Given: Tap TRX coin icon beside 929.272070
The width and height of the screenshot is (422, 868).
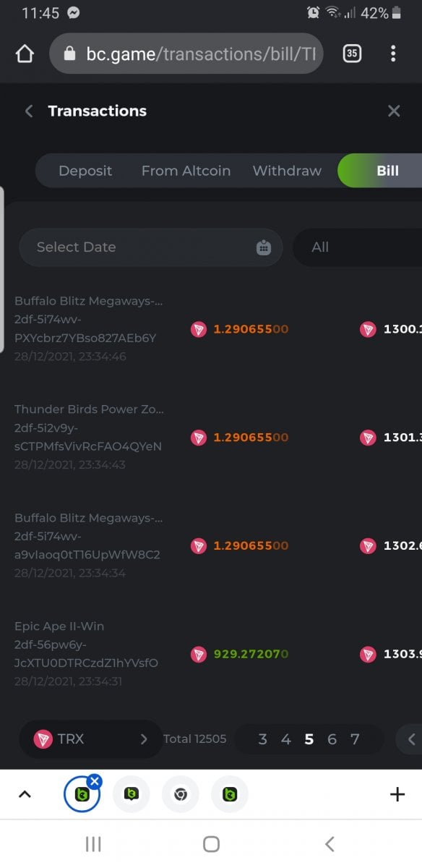Looking at the screenshot, I should tap(199, 655).
